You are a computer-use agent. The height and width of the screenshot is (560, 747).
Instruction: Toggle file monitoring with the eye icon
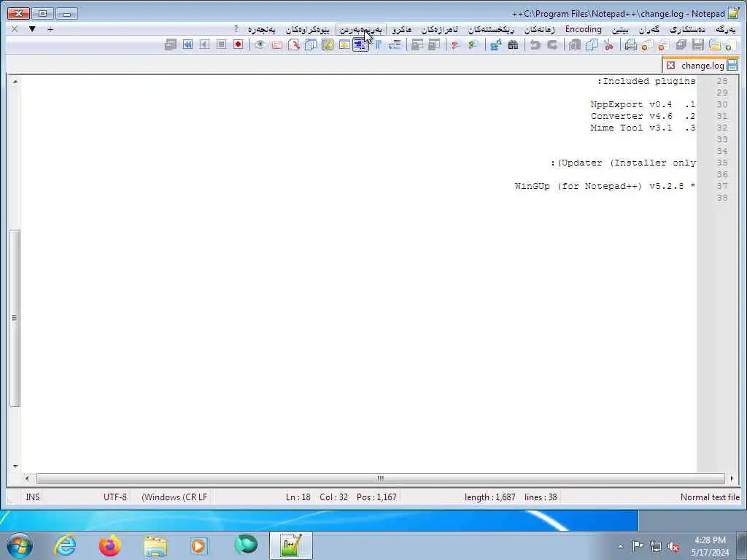(x=260, y=45)
